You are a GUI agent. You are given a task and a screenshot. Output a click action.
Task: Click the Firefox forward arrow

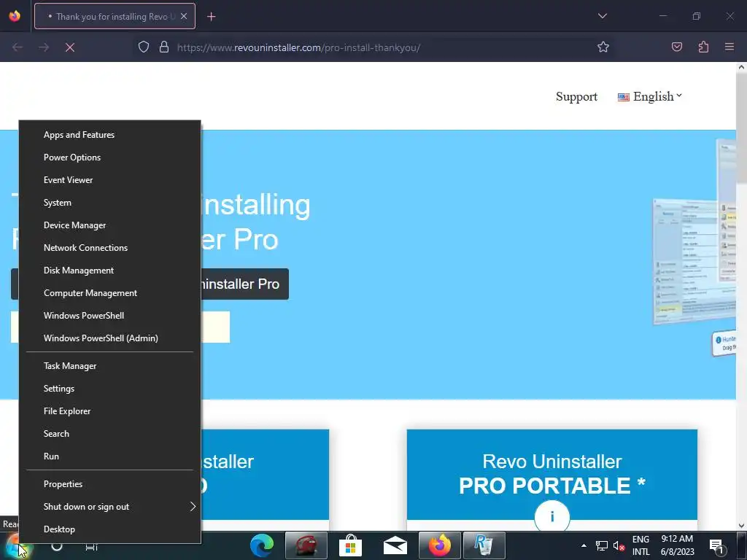(x=44, y=47)
